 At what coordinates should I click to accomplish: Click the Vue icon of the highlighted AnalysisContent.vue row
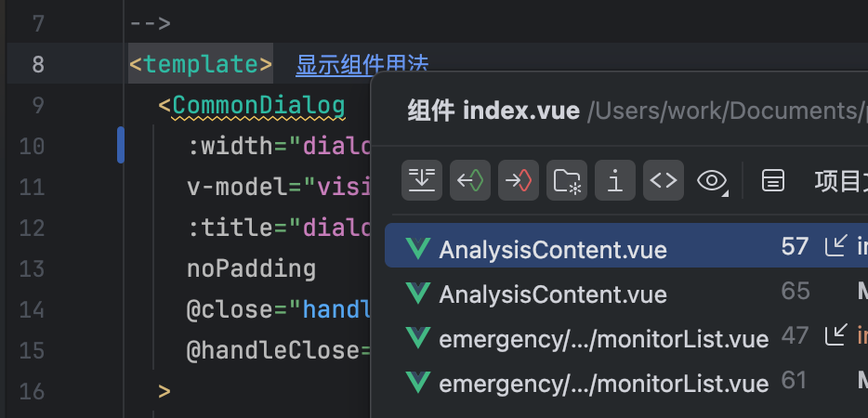(419, 248)
